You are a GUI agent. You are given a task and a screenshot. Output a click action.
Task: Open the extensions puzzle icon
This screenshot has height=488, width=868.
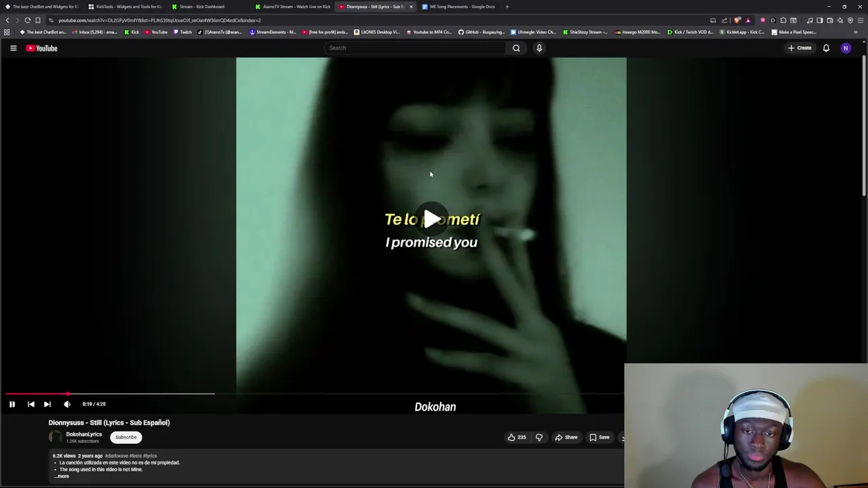(783, 20)
